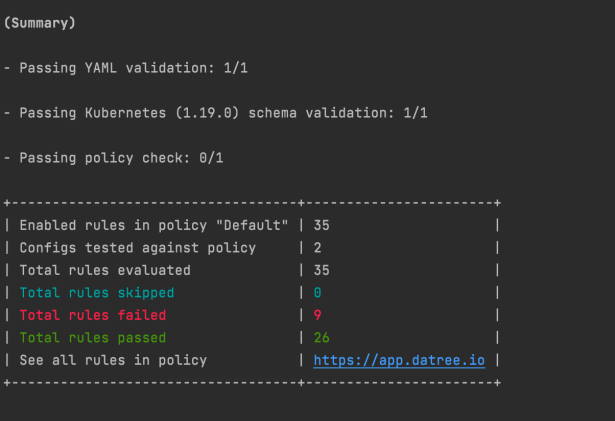This screenshot has width=615, height=421.
Task: Click the (Summary) heading text
Action: click(40, 22)
